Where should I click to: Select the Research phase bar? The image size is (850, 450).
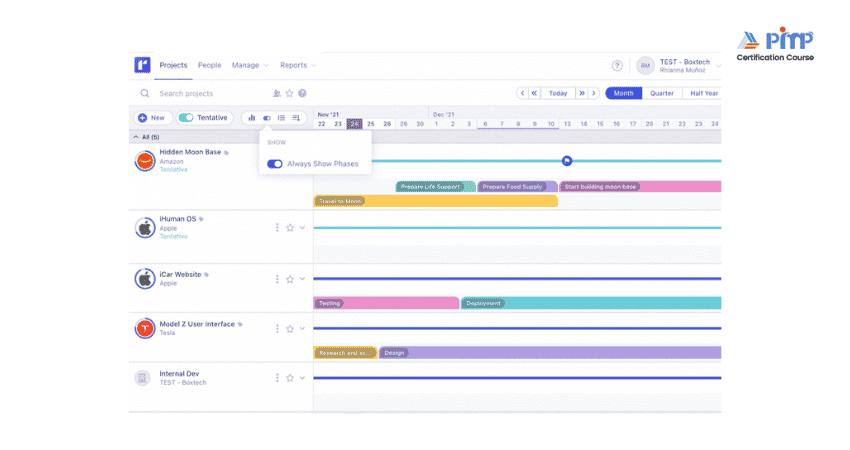tap(345, 353)
